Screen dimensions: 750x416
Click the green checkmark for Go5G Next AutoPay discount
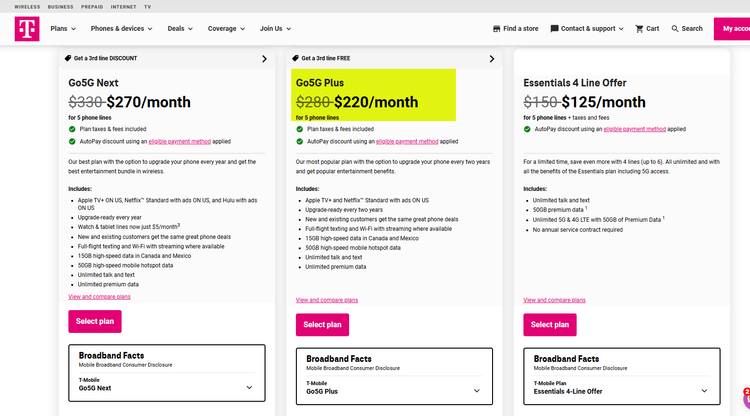72,142
